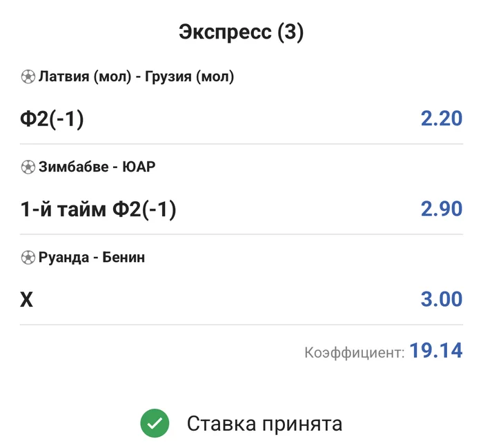Select the X draw bet
This screenshot has width=483, height=448.
[x=26, y=300]
